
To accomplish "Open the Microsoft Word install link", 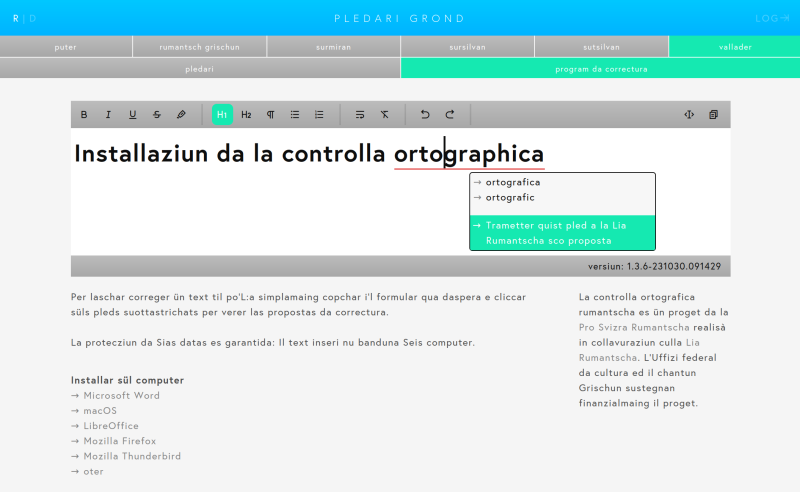I will tap(121, 396).
